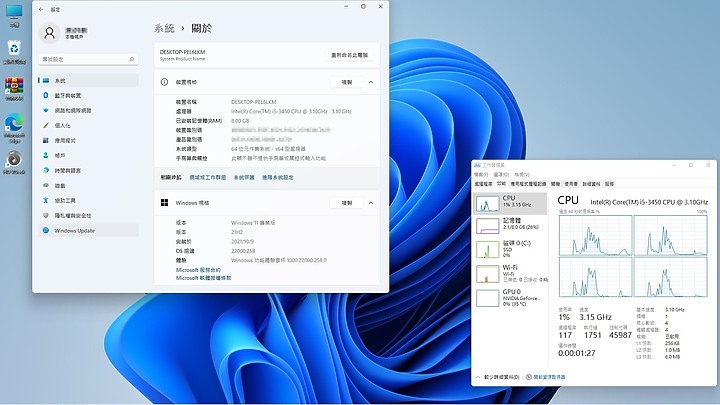Open Microsoft Edge desktop shortcut
This screenshot has width=720, height=405.
(14, 127)
